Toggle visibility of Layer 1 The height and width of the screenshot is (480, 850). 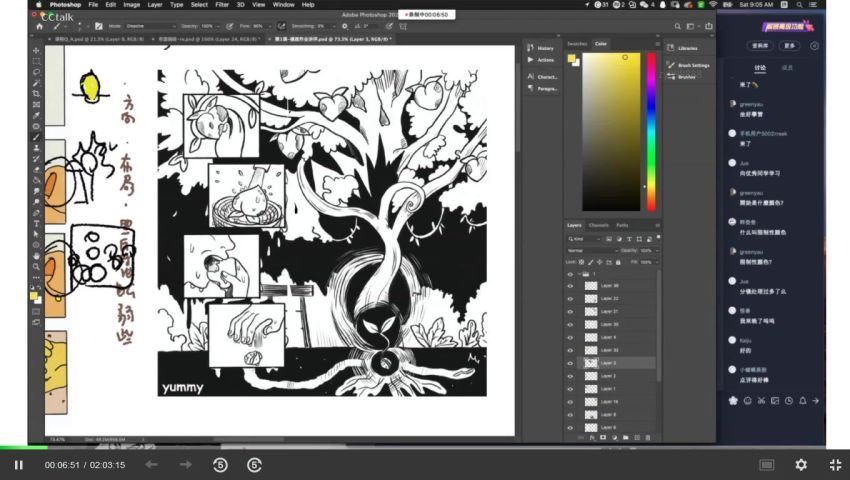point(570,388)
